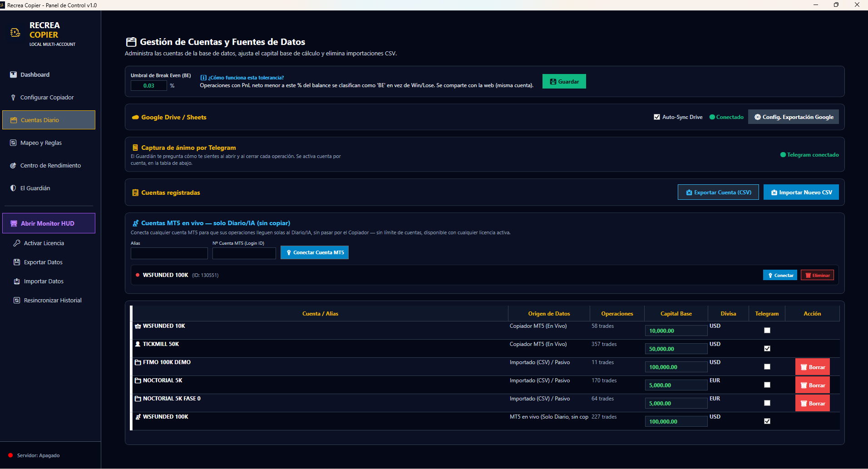
Task: Delete the live WSFUNDED 100K account with Eliminar
Action: (817, 275)
